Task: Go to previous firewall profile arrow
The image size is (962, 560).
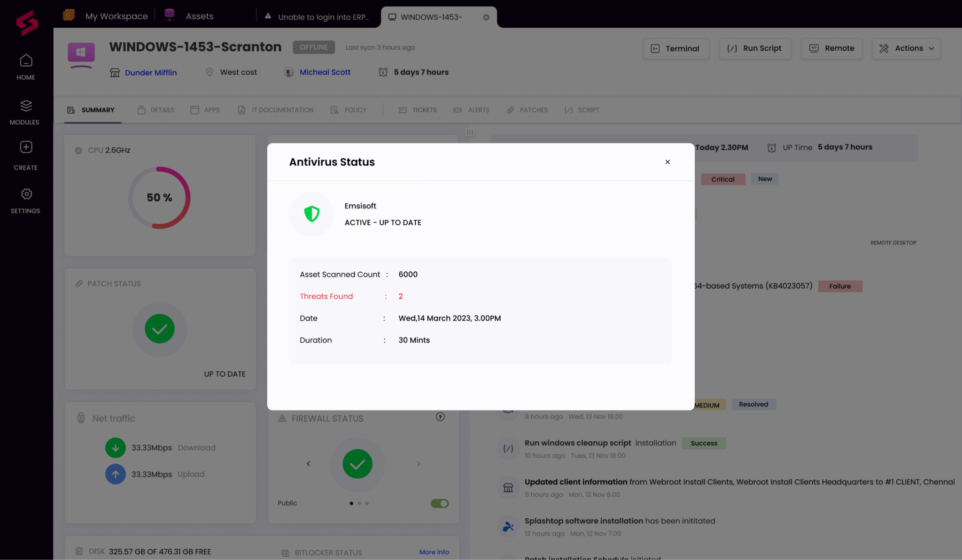Action: (309, 464)
